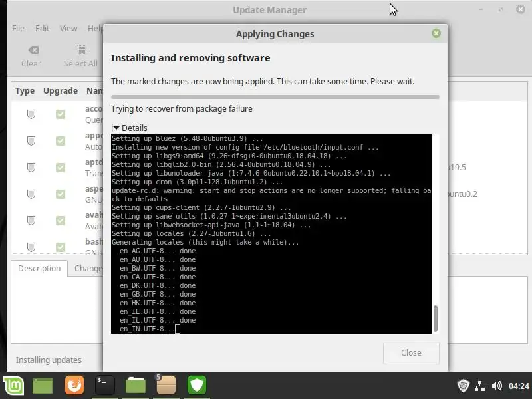The image size is (532, 399).
Task: Open the Terminal from the taskbar
Action: click(x=105, y=385)
